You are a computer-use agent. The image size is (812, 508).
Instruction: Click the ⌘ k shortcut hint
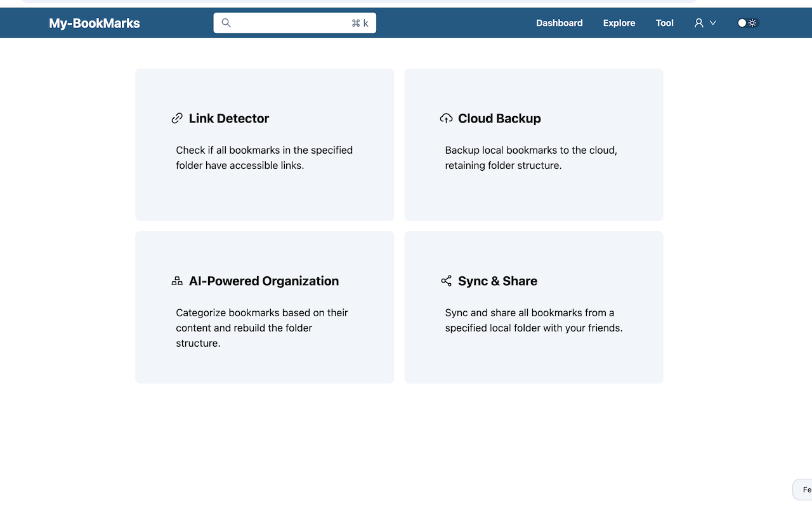click(x=360, y=23)
